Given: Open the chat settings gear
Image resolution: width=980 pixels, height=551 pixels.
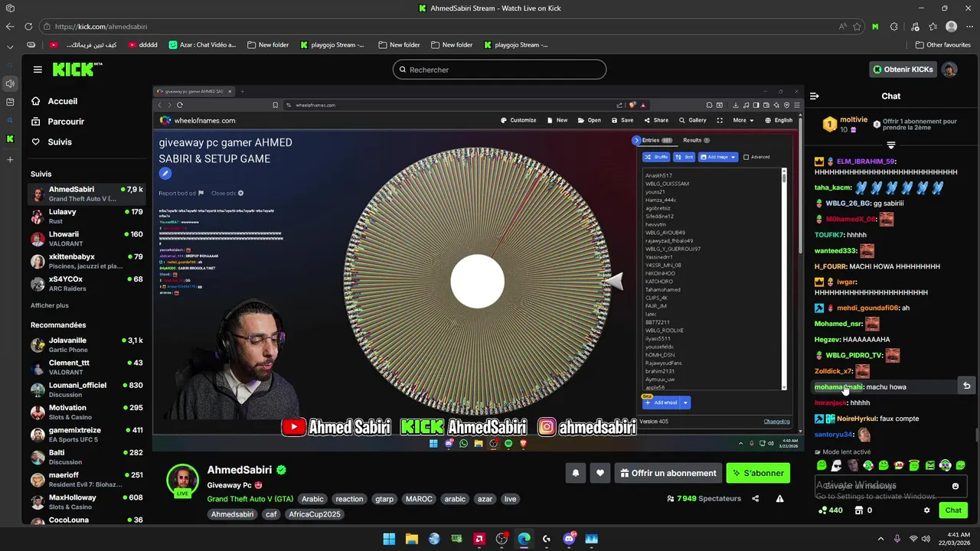Looking at the screenshot, I should point(926,510).
